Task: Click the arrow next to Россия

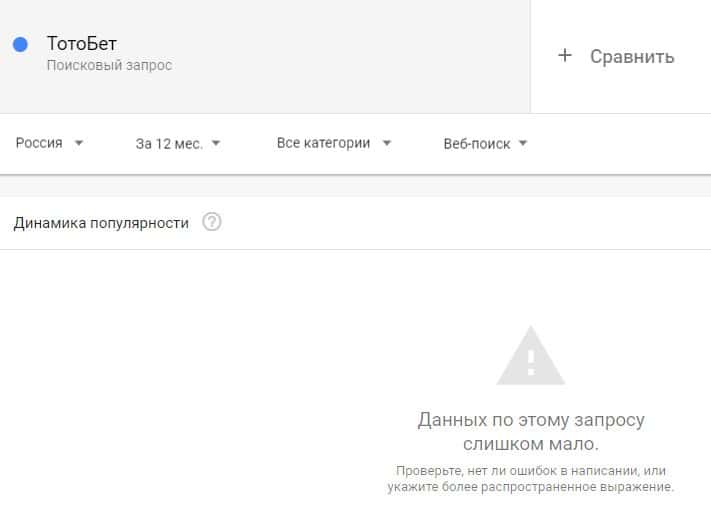Action: (79, 143)
